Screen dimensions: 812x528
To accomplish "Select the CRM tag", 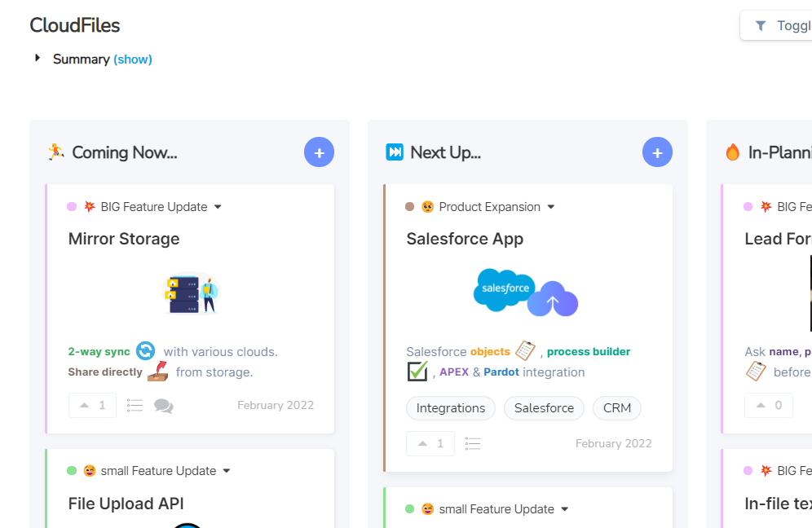I will [x=617, y=408].
